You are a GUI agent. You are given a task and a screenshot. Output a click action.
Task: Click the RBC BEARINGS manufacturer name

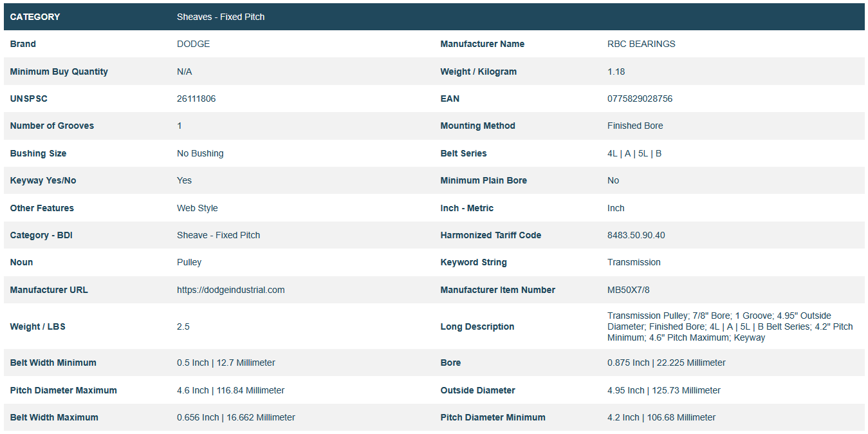point(641,44)
